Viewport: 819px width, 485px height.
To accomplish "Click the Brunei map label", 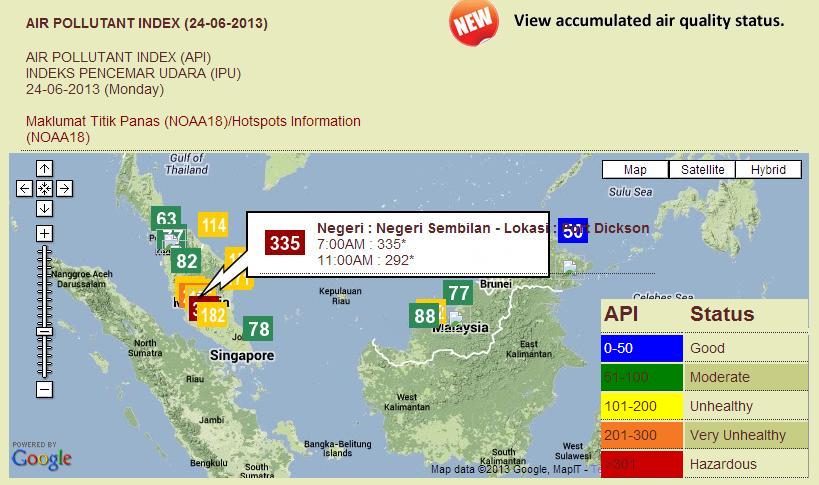I will pyautogui.click(x=495, y=284).
